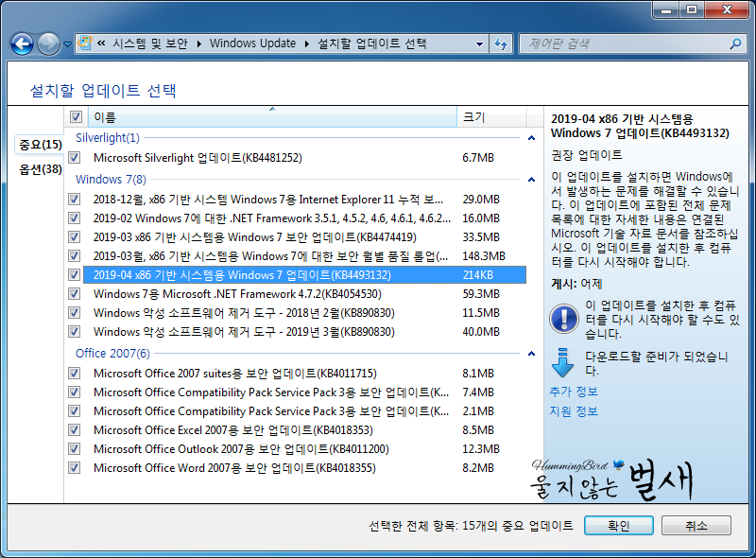Screen dimensions: 756x558
Task: Select Excel 2007용 보안 업데이트(KB4018353) row
Action: [x=304, y=429]
